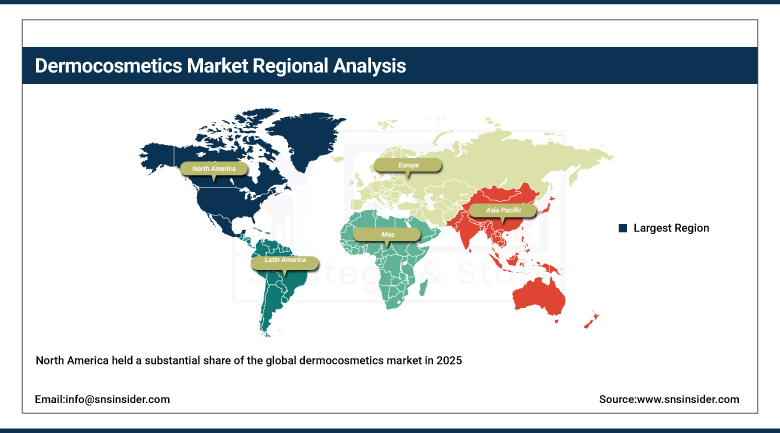Click the North America map label
This screenshot has width=780, height=433.
[214, 169]
